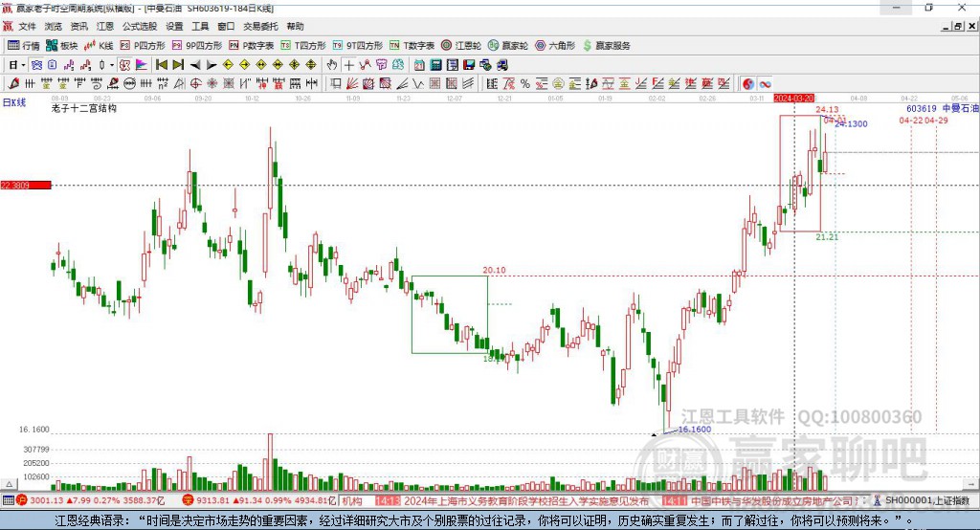The width and height of the screenshot is (980, 530).
Task: Click the red 22.3809 price tag
Action: coord(26,185)
